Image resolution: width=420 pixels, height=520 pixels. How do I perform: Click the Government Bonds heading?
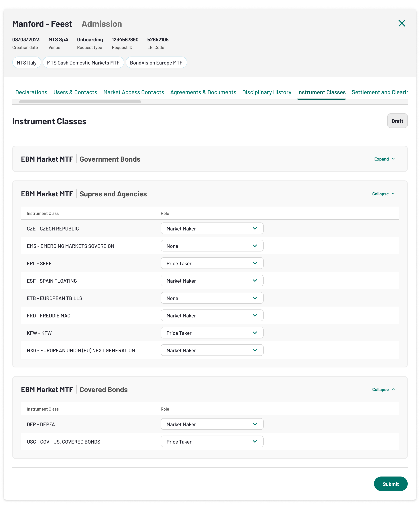(110, 159)
